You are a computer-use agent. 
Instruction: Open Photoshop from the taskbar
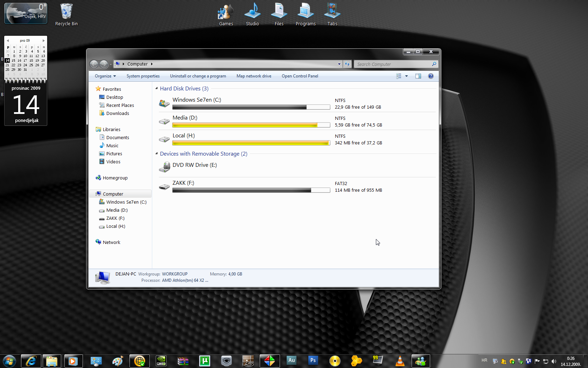(x=313, y=361)
